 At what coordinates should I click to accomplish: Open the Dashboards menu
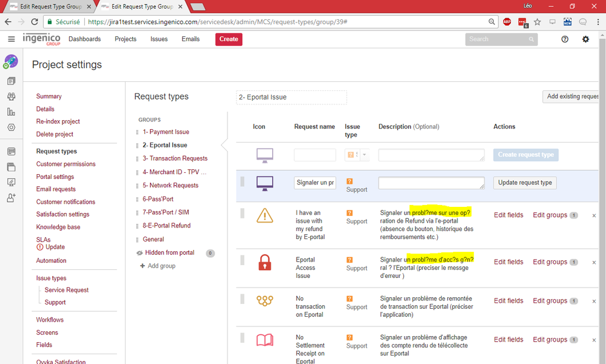pos(85,39)
